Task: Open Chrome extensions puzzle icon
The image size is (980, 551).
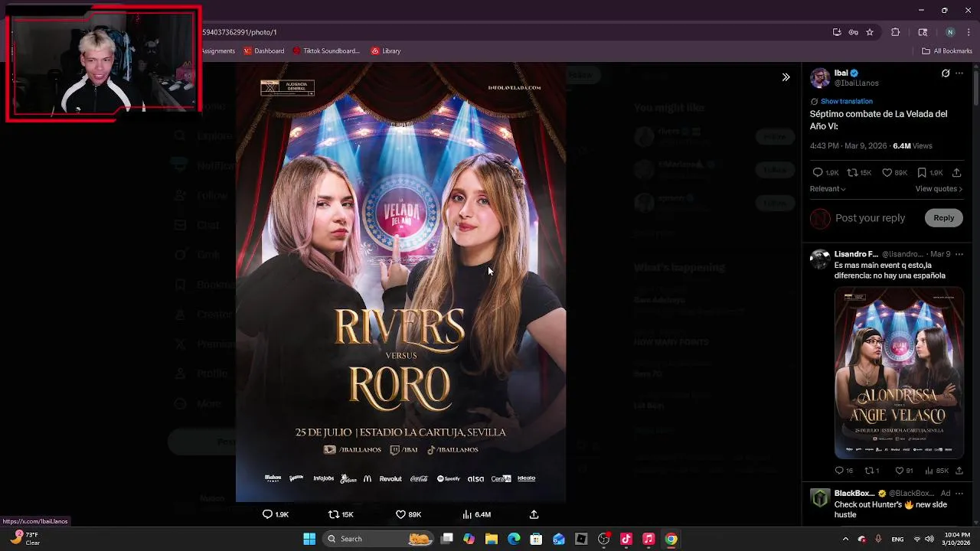Action: [895, 32]
